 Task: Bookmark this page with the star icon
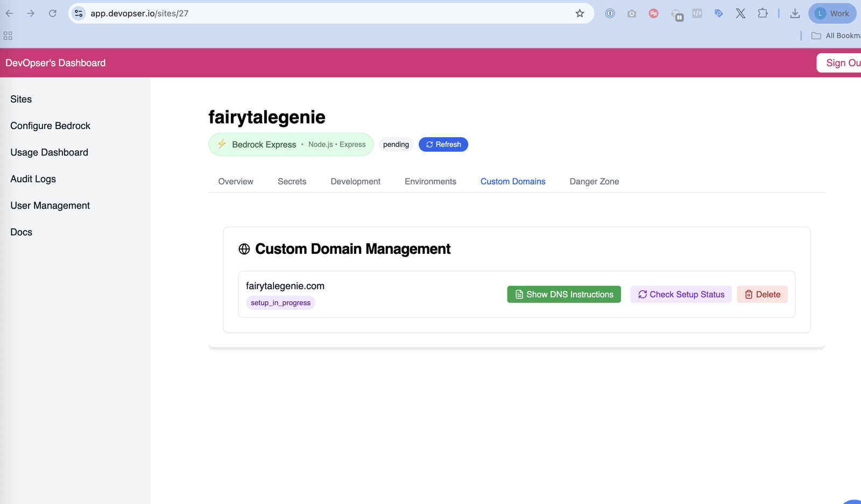coord(580,13)
